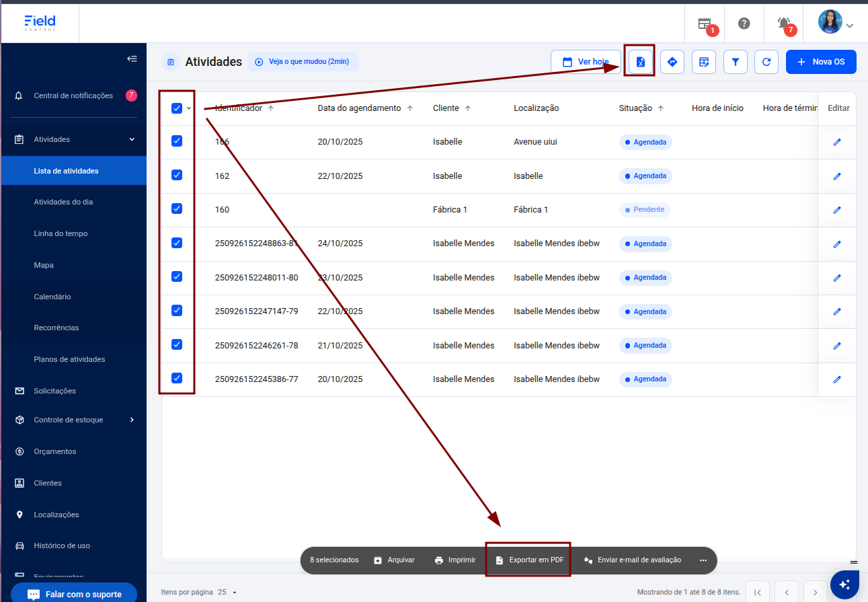
Task: Click Enviar e-mail de avaliação
Action: [x=632, y=560]
